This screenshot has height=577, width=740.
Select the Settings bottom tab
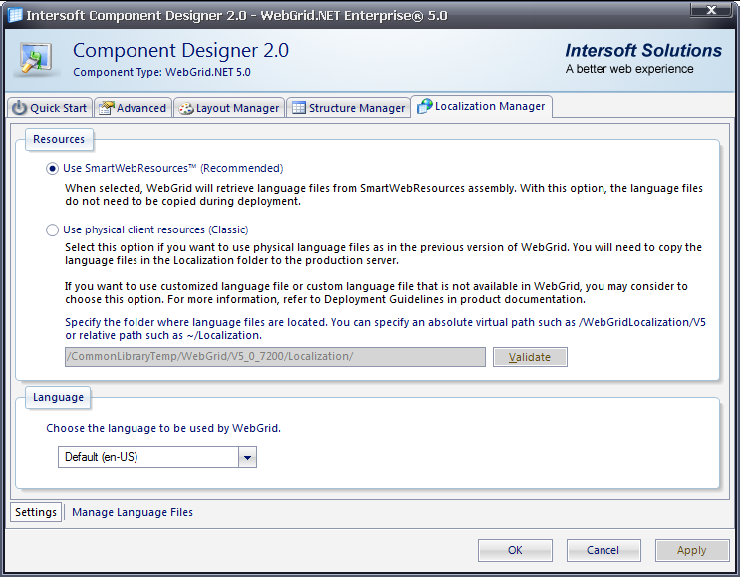[36, 512]
